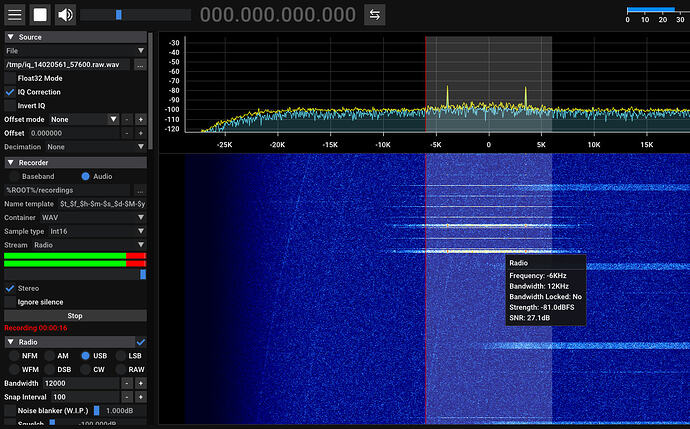Open the File source type dropdown

point(75,51)
